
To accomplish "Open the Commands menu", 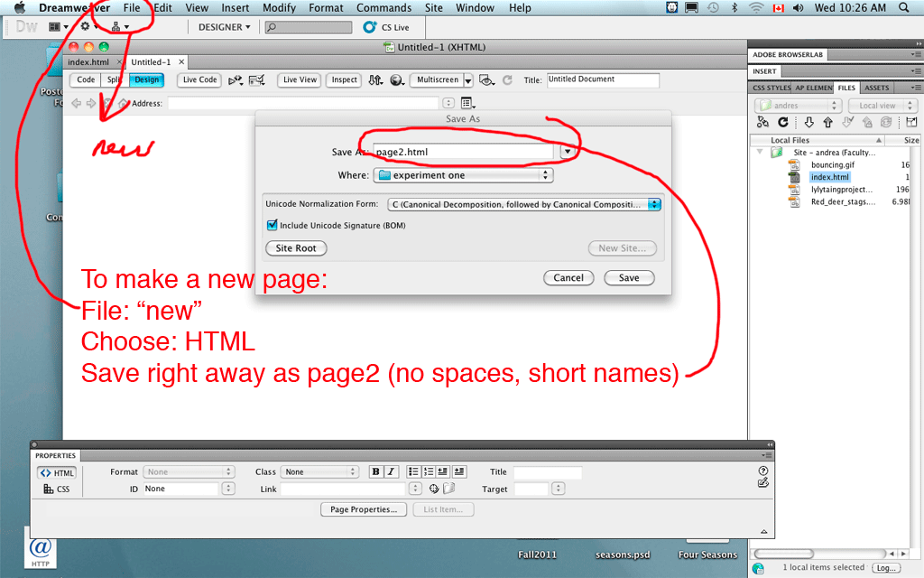I will (383, 7).
